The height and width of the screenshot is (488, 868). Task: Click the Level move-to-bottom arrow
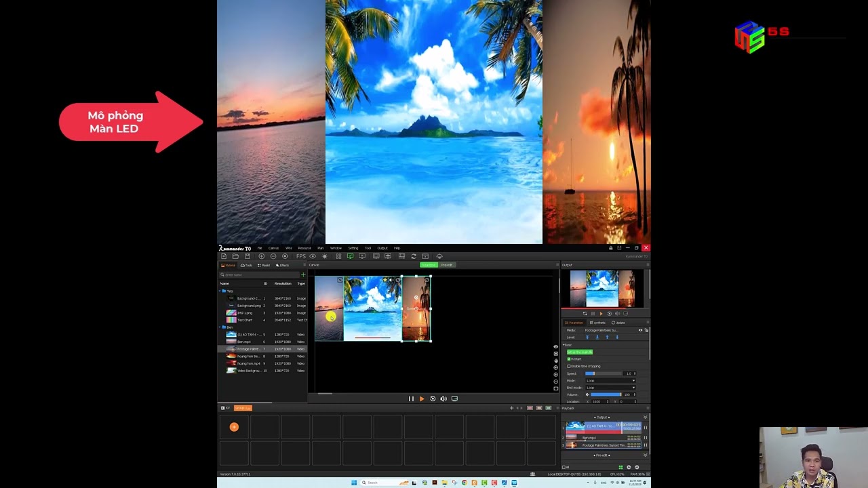pos(597,337)
